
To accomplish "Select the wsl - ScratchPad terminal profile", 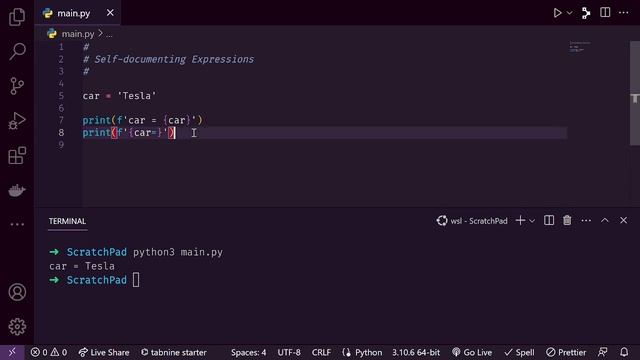I will click(472, 221).
